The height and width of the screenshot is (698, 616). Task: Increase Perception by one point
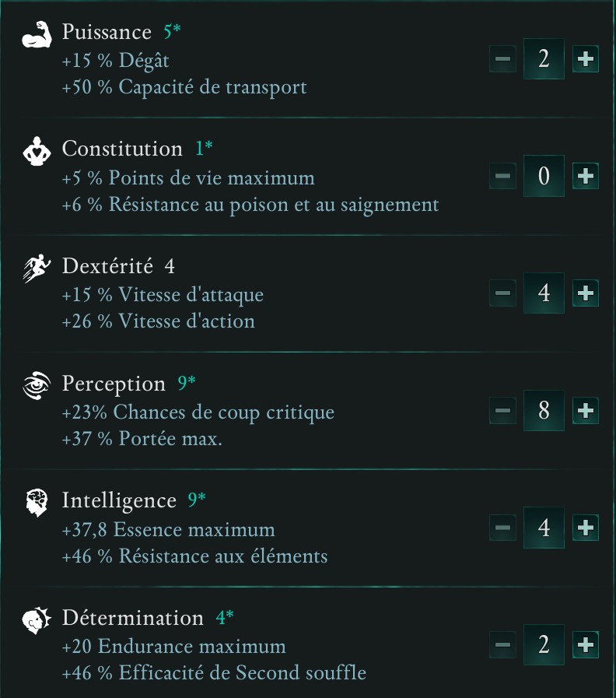(x=585, y=410)
